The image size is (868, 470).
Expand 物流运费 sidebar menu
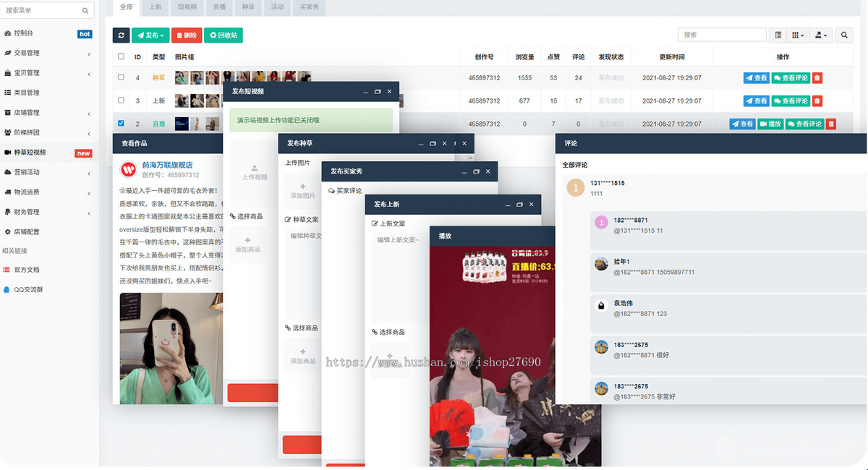pos(49,192)
